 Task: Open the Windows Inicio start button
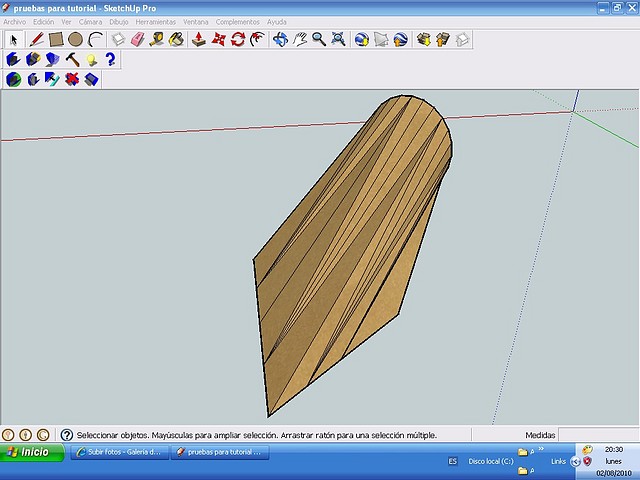coord(32,452)
